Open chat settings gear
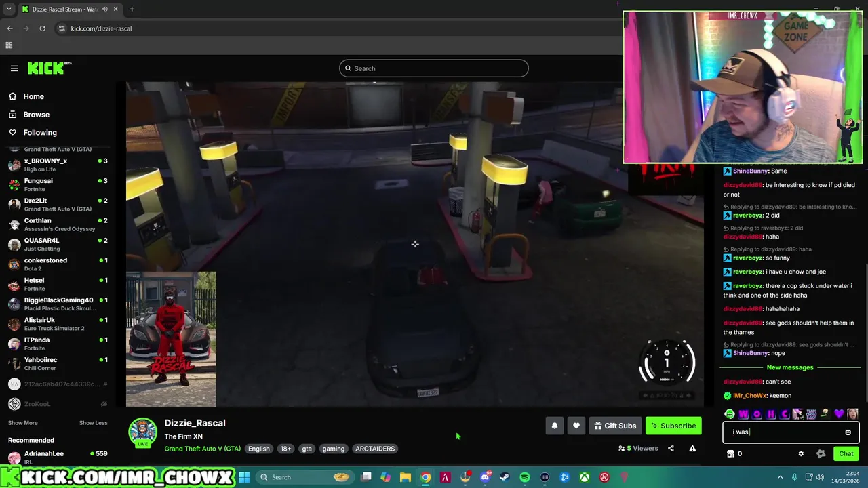 (801, 454)
